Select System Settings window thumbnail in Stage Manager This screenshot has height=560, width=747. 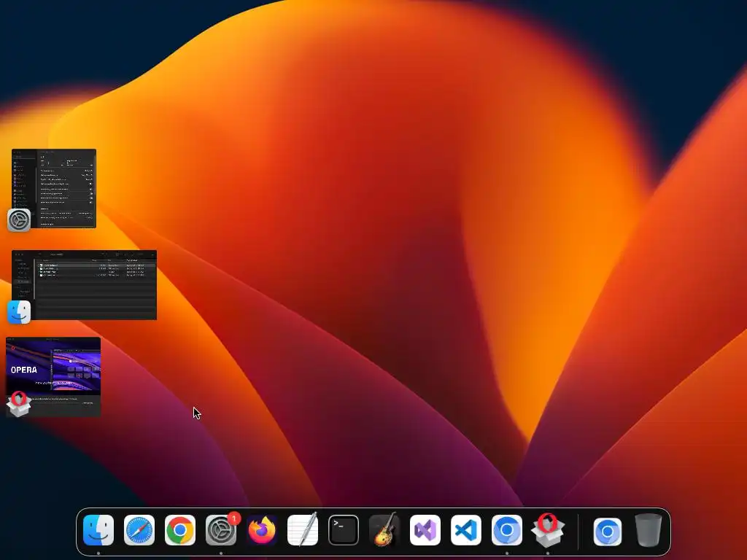(54, 189)
